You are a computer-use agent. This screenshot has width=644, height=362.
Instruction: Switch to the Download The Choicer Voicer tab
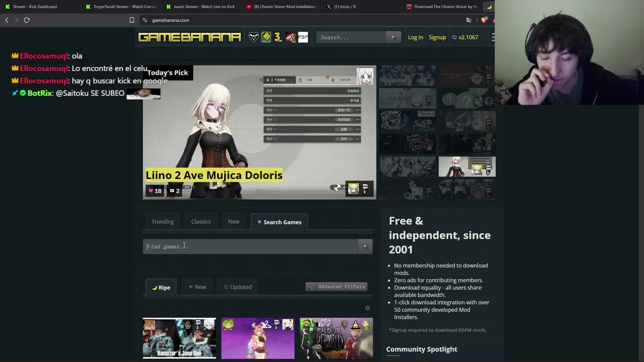[x=442, y=7]
